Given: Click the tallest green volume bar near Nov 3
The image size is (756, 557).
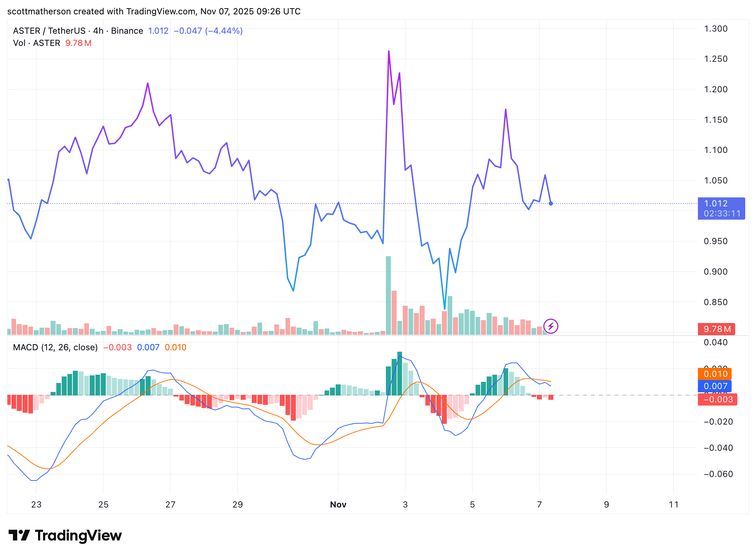Looking at the screenshot, I should pyautogui.click(x=388, y=294).
